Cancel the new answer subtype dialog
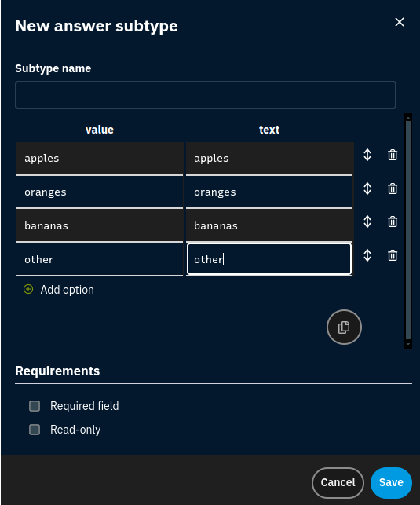The width and height of the screenshot is (420, 505). [x=338, y=482]
